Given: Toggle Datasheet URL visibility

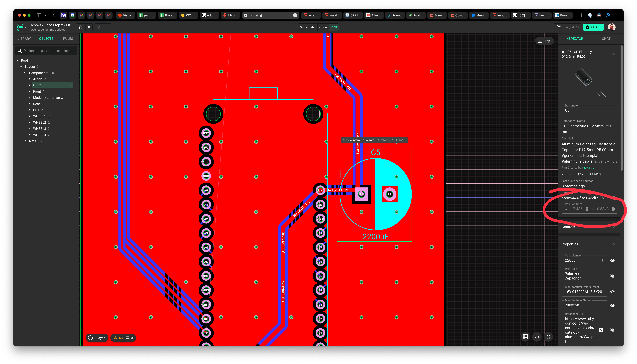Looking at the screenshot, I should (x=612, y=330).
